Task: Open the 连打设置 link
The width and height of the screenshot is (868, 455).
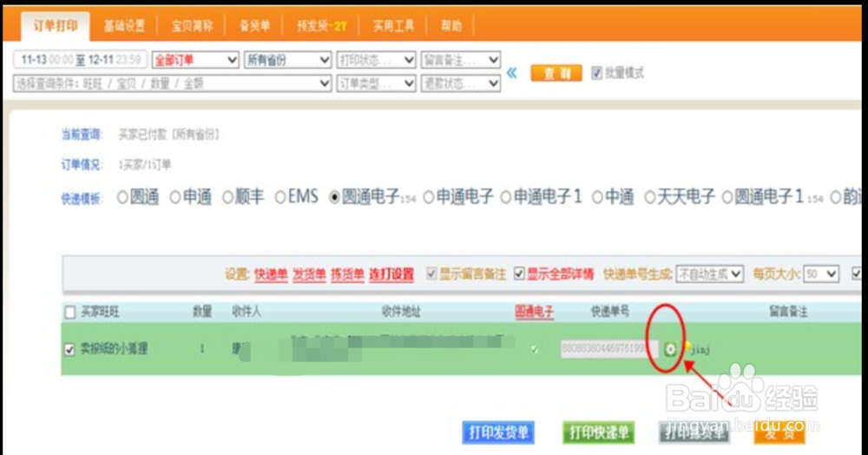Action: click(x=391, y=274)
